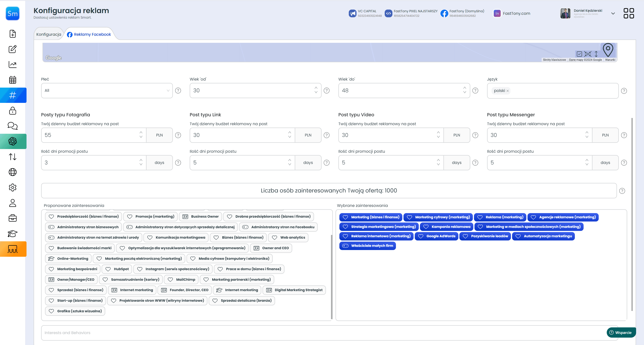Open the user profile sidebar icon
Image resolution: width=644 pixels, height=345 pixels.
(x=13, y=203)
